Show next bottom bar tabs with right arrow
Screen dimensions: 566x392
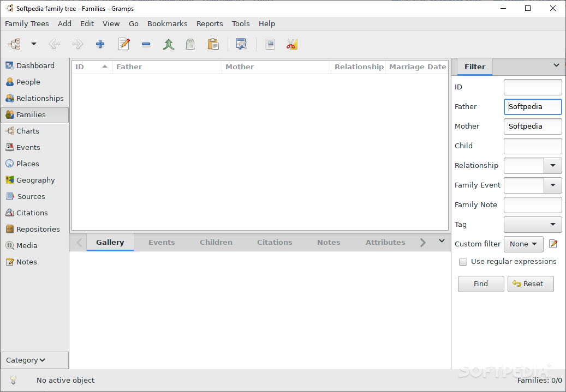[422, 242]
